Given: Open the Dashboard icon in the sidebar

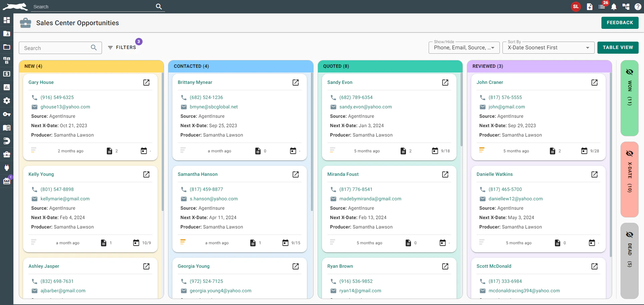Looking at the screenshot, I should (x=7, y=20).
